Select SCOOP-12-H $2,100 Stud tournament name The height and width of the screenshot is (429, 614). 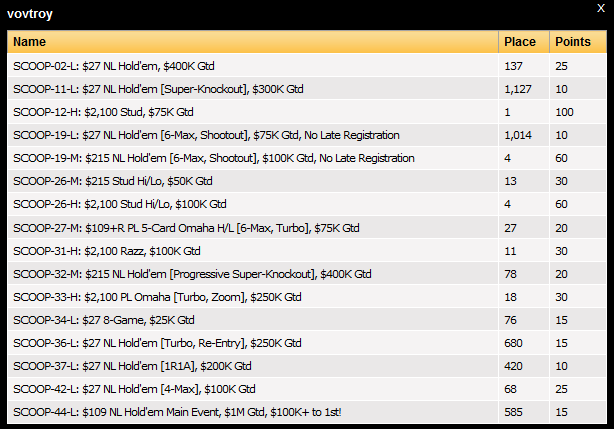click(x=103, y=112)
